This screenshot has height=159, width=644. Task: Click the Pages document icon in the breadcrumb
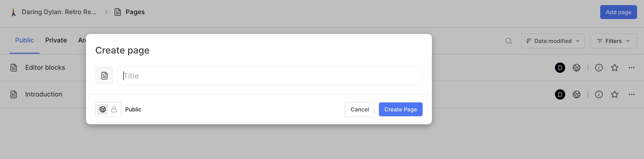118,12
